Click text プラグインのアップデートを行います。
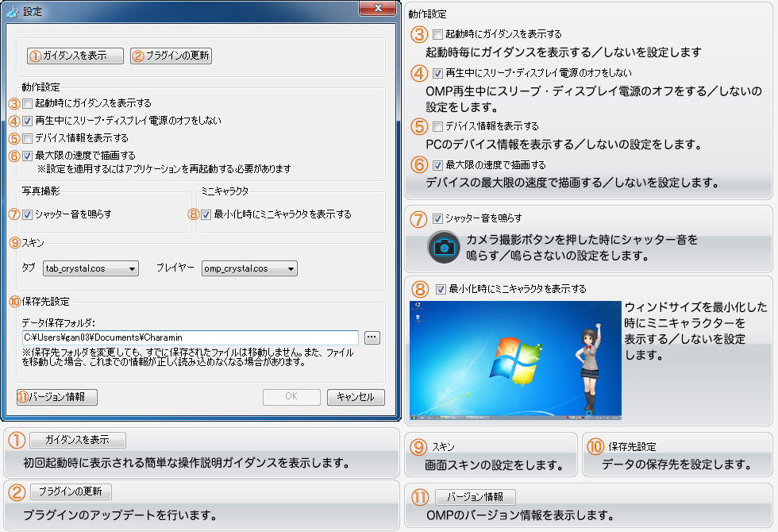Image resolution: width=778 pixels, height=532 pixels. [x=120, y=515]
